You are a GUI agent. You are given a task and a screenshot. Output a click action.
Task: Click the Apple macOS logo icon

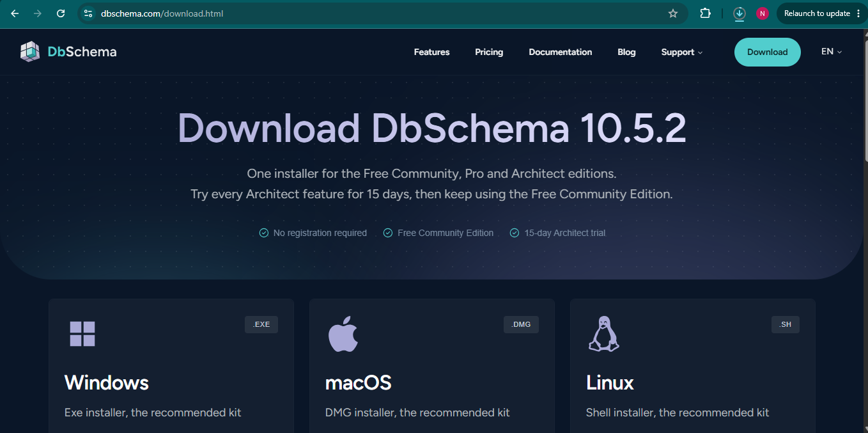343,333
